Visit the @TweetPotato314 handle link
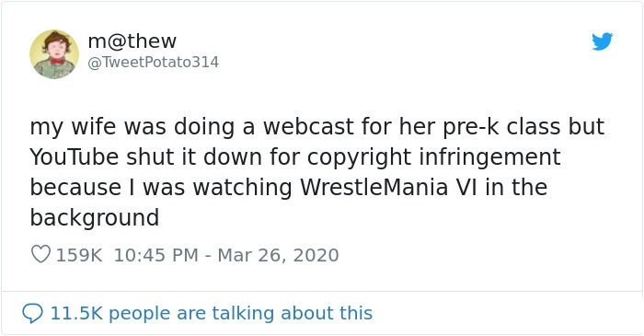Screen dimensions: 644x336 154,63
